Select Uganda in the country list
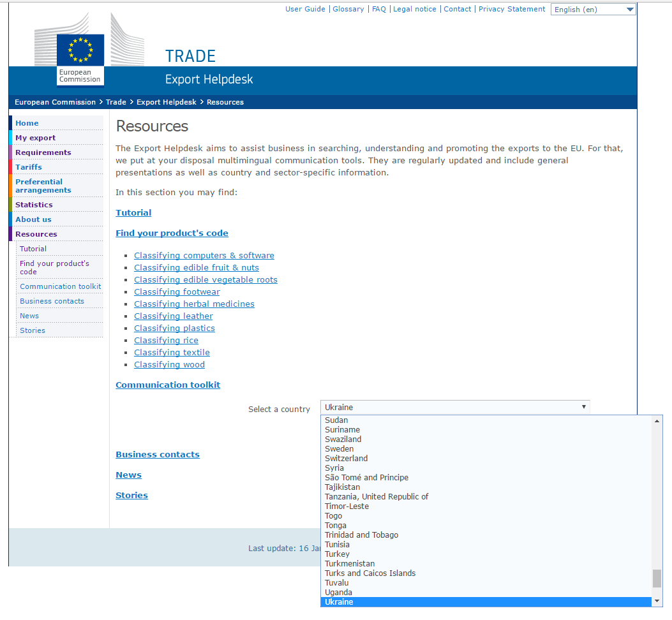Screen dimensions: 672x620 [338, 593]
